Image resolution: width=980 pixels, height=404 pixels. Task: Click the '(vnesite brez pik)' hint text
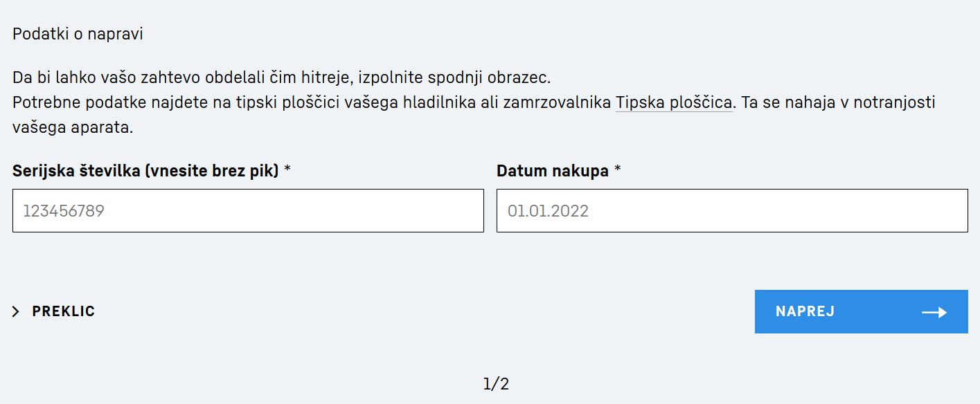pos(211,171)
